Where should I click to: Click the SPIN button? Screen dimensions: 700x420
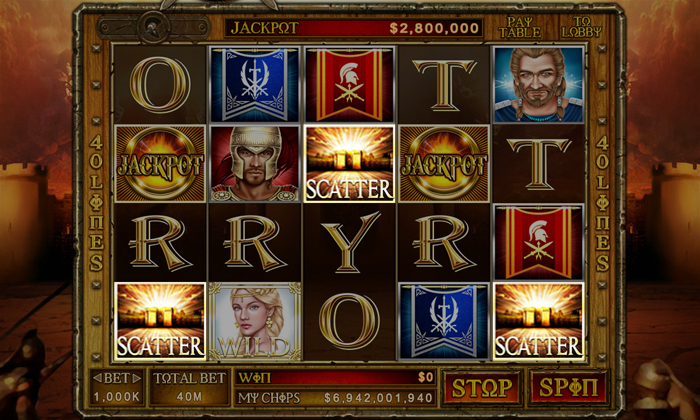click(x=568, y=387)
